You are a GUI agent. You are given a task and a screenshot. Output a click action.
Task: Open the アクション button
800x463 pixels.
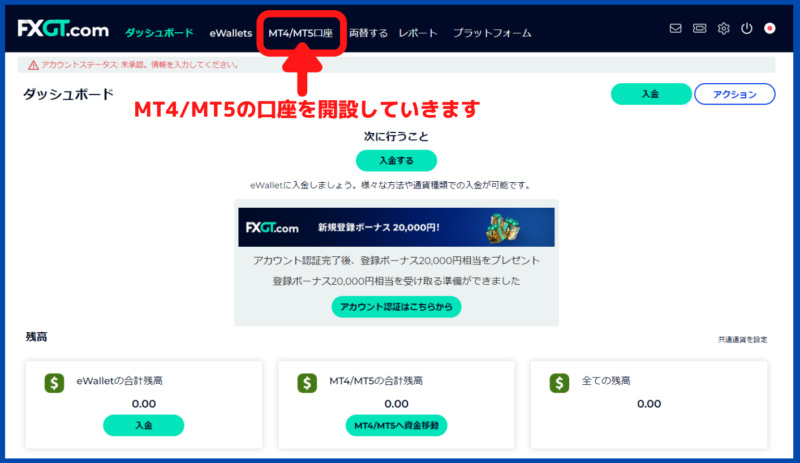(x=735, y=94)
